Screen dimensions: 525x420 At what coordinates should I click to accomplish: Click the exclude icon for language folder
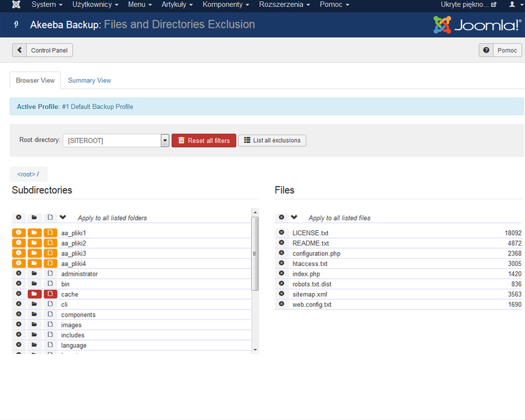(x=19, y=345)
